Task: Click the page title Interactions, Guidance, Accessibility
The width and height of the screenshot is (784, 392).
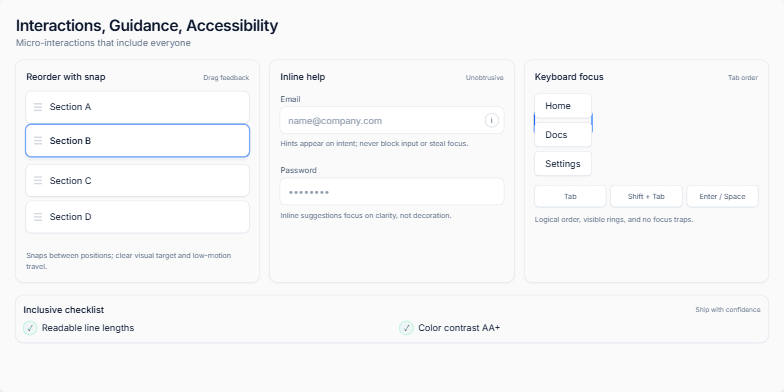Action: [x=147, y=26]
